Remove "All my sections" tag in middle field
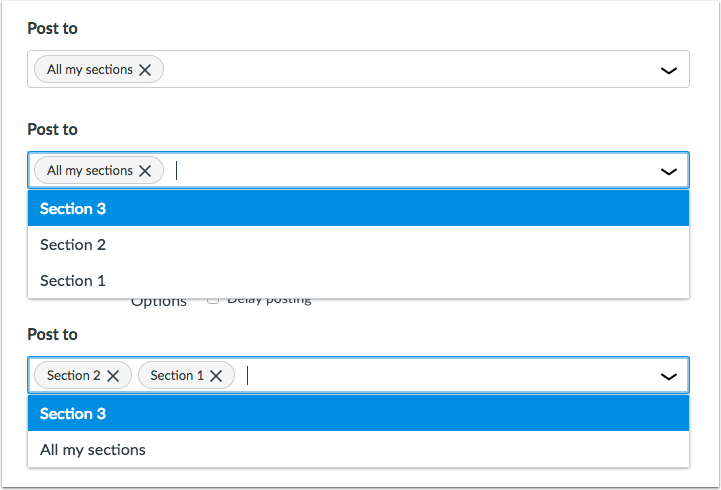 pyautogui.click(x=145, y=171)
